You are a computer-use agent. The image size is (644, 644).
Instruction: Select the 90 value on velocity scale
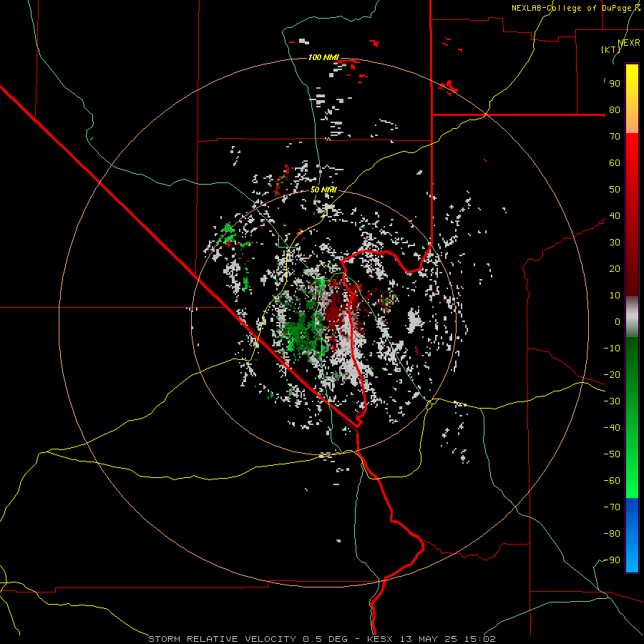(x=615, y=84)
